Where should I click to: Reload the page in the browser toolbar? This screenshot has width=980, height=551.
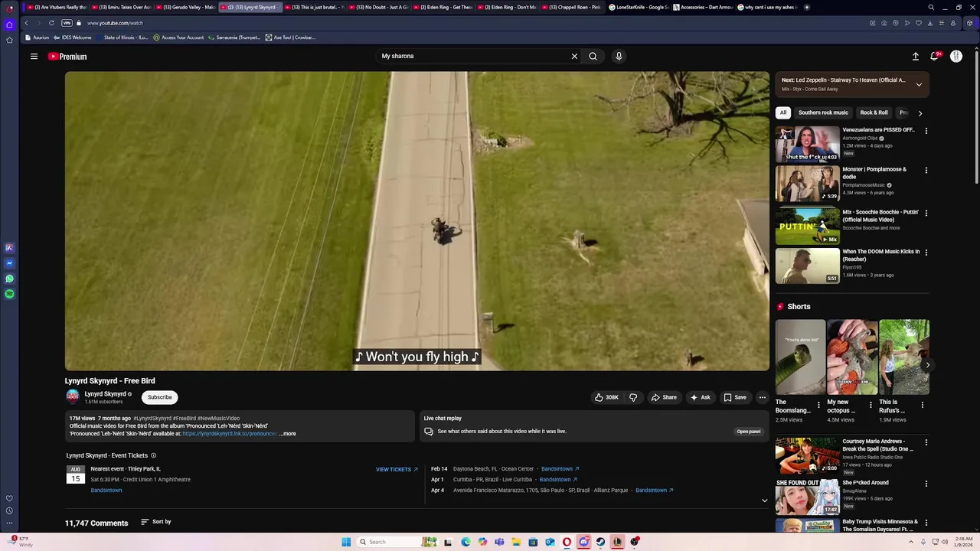(51, 23)
